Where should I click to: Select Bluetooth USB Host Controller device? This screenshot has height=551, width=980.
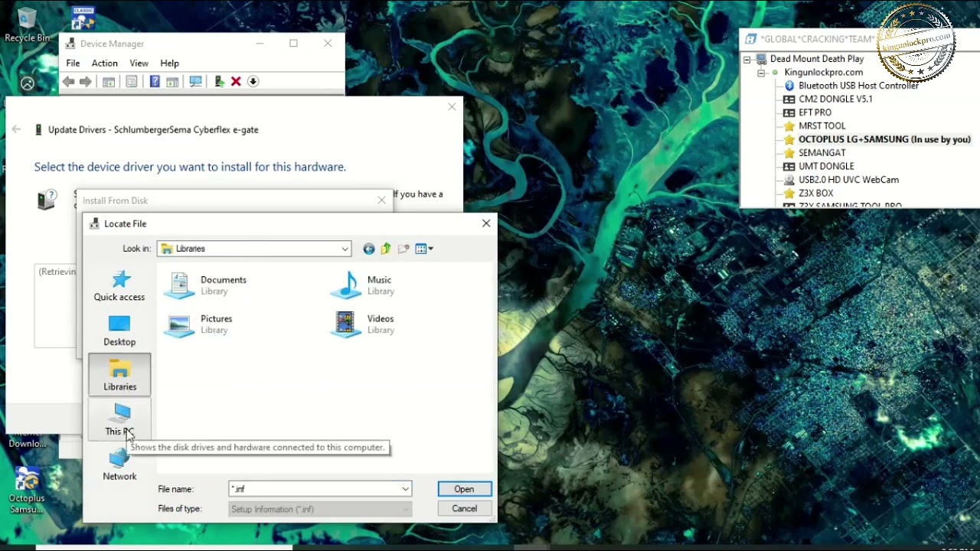[851, 86]
